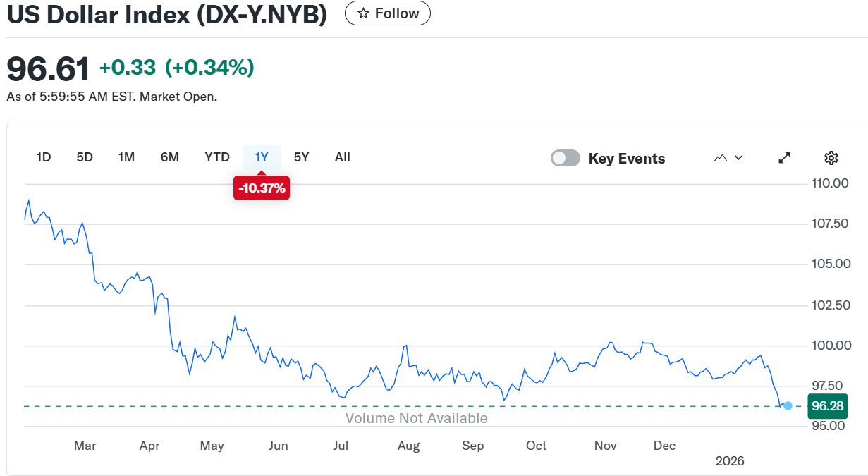The image size is (868, 476).
Task: Select the 1Y time range
Action: coord(262,157)
